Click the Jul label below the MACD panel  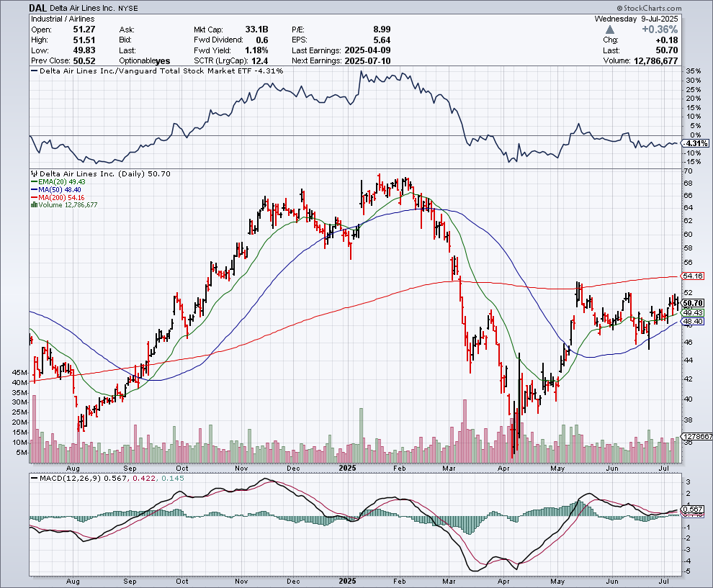tap(664, 582)
